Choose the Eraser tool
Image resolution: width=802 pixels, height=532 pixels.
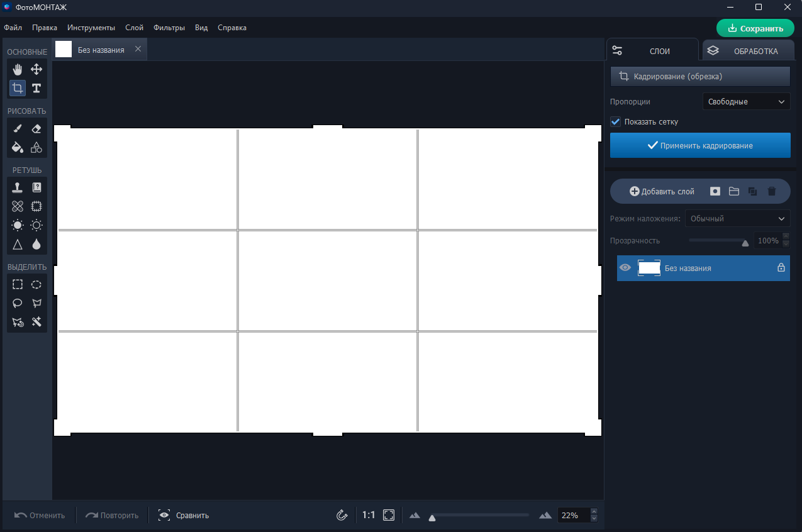pos(36,128)
